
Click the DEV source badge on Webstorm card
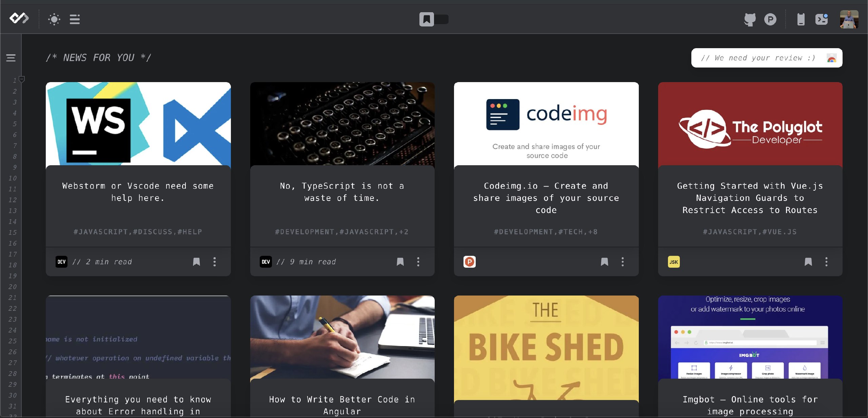click(61, 262)
